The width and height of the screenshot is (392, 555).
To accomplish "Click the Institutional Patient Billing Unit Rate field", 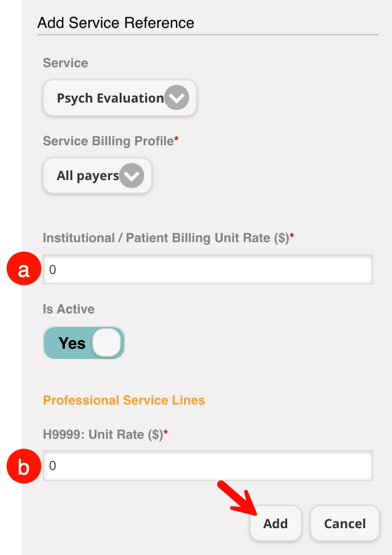I will (x=207, y=269).
